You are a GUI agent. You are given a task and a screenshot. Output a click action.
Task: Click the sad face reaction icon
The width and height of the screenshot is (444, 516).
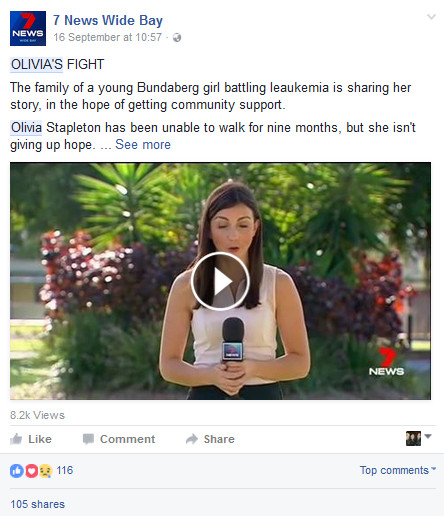click(x=46, y=471)
